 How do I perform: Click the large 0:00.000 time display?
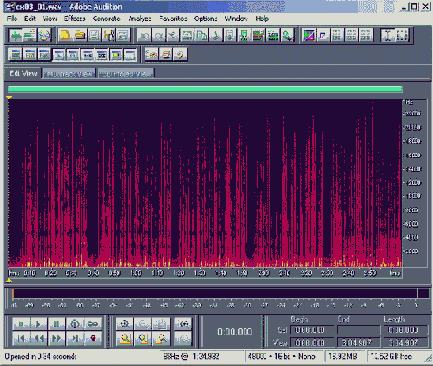[x=234, y=332]
